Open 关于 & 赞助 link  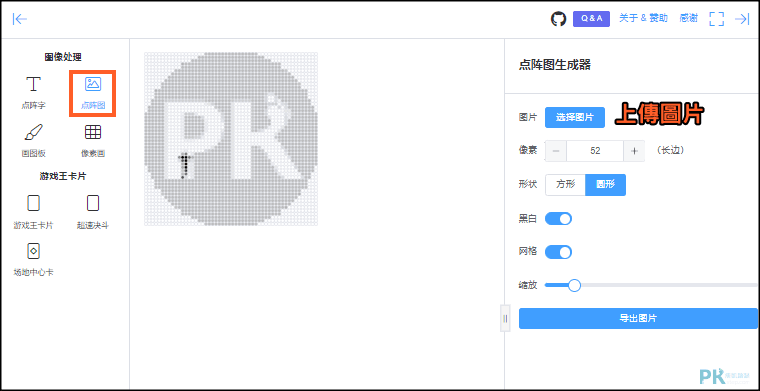point(643,18)
